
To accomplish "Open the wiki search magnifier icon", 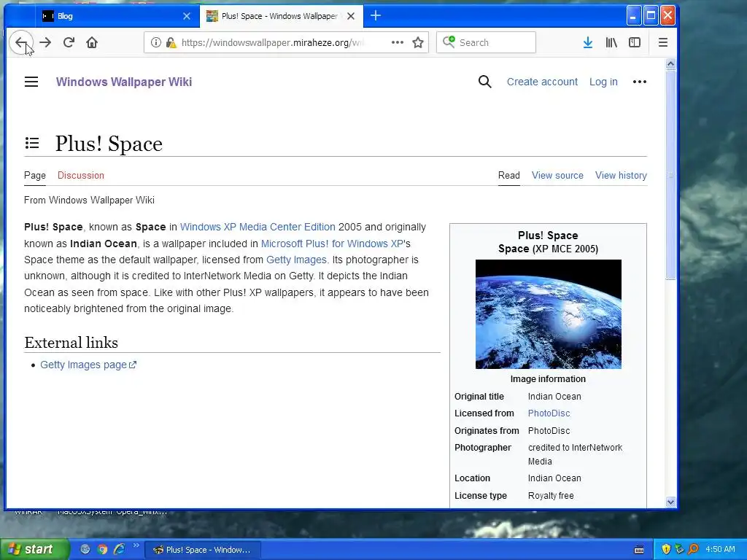I will 484,82.
